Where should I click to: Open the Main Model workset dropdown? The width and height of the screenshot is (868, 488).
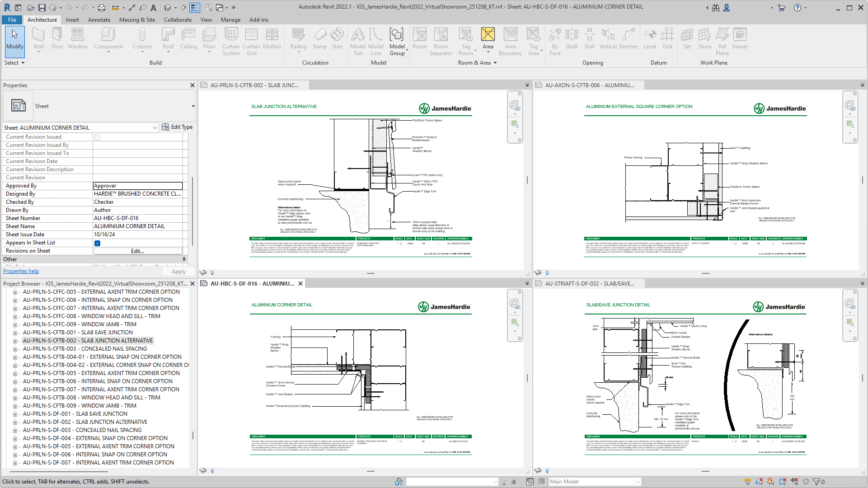(x=595, y=482)
